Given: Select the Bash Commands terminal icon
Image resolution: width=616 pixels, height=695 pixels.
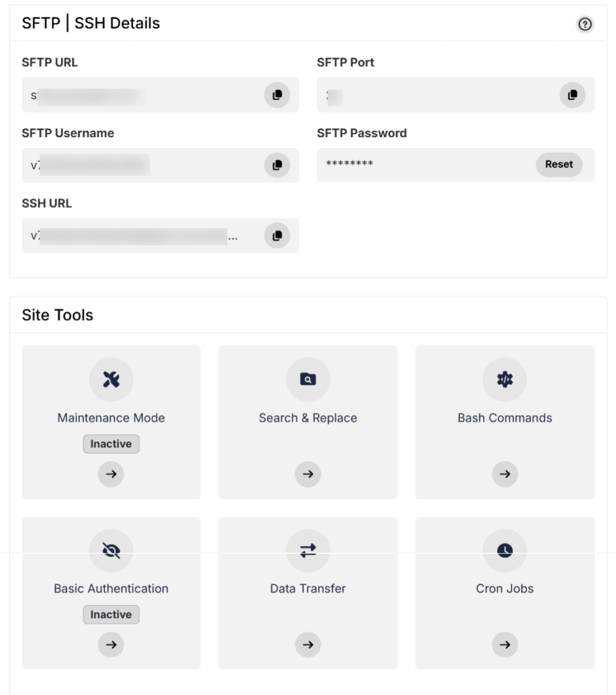Looking at the screenshot, I should tap(504, 379).
